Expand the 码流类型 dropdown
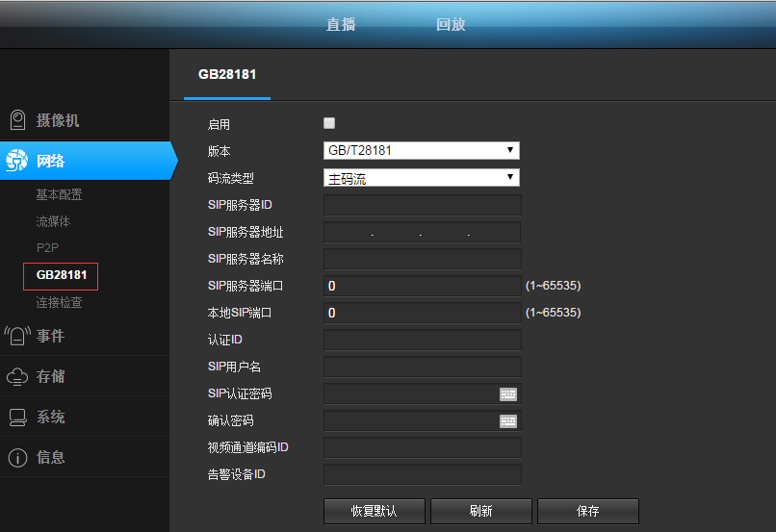The height and width of the screenshot is (532, 776). point(421,178)
